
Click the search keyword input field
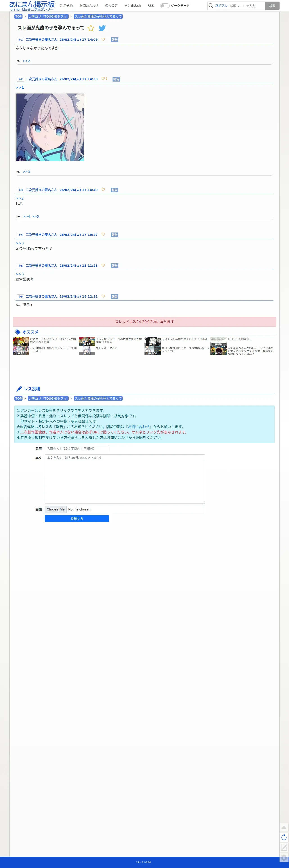[246, 6]
